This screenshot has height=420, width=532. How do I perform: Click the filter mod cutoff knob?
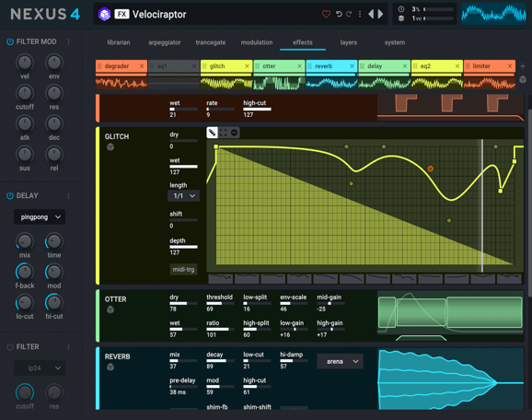[x=25, y=93]
